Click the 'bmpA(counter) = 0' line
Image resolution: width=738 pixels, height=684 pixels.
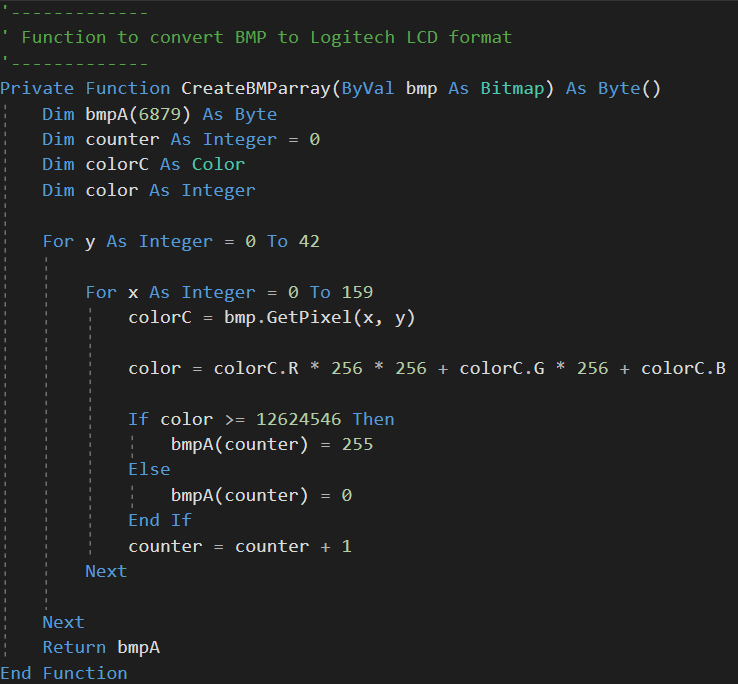[261, 495]
